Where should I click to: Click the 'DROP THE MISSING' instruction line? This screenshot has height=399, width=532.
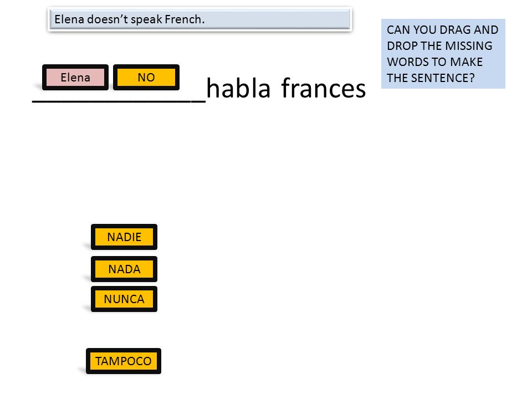[439, 46]
